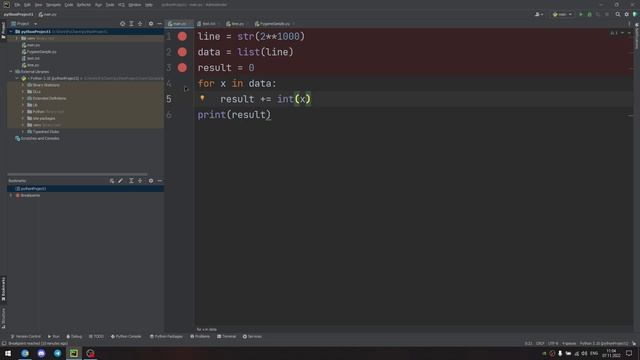Open the time.py editor tab
Image resolution: width=640 pixels, height=360 pixels.
pyautogui.click(x=237, y=24)
